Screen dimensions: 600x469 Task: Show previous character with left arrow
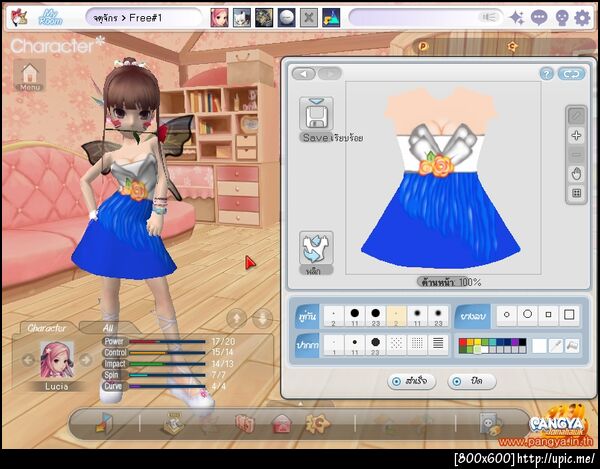coord(28,360)
